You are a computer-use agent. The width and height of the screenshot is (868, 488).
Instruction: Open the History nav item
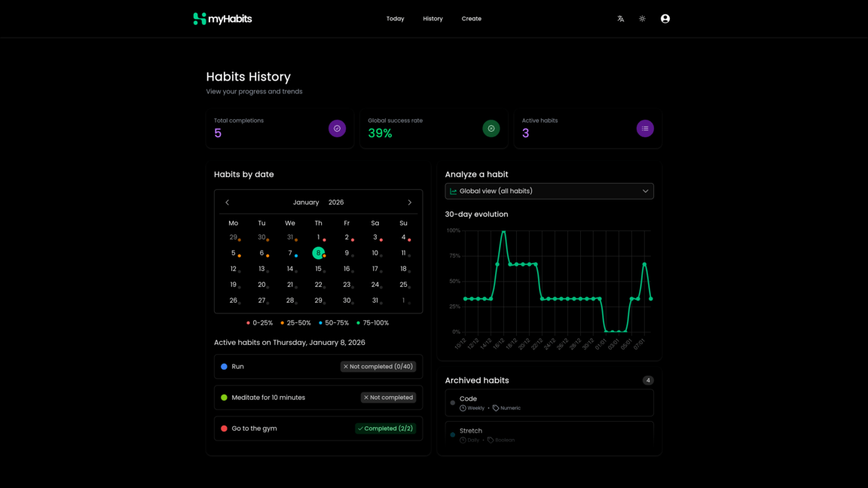[x=432, y=19]
